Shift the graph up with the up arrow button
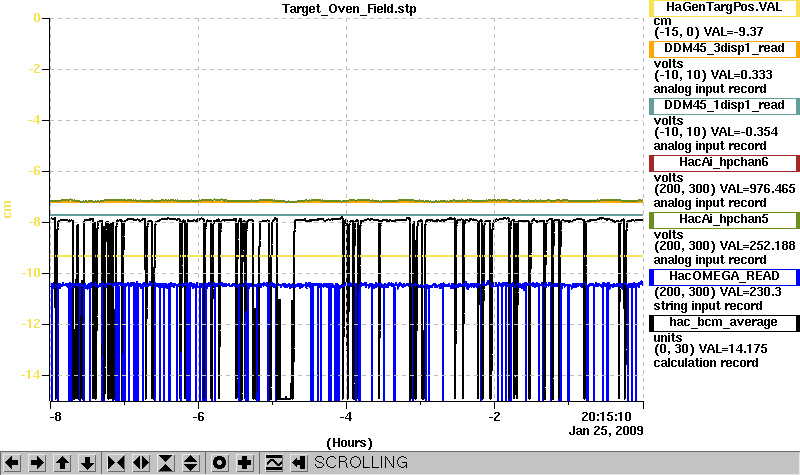Screen dimensions: 800x475 62,463
